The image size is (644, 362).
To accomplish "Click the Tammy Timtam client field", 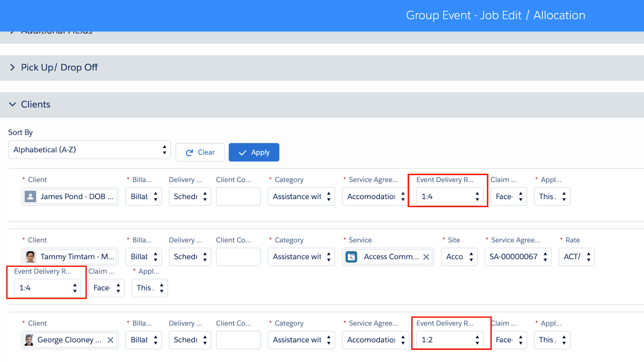I will (70, 257).
